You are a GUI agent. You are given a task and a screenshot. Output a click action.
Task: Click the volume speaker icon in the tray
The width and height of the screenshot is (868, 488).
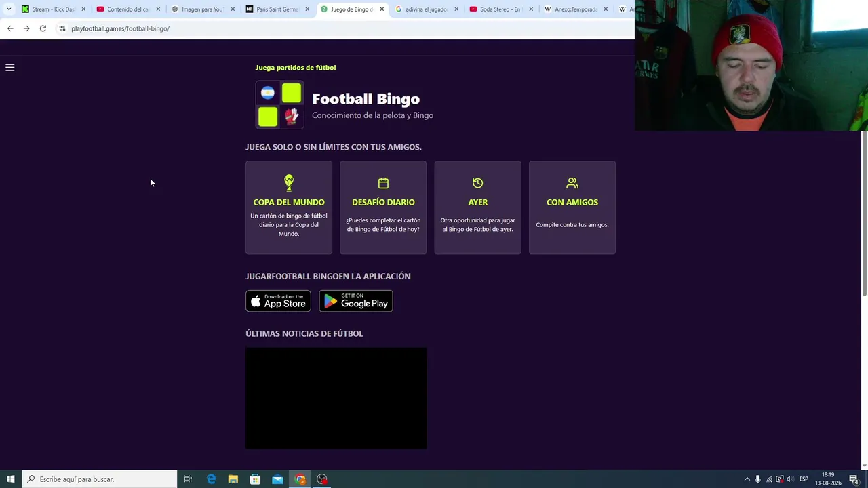pos(790,479)
